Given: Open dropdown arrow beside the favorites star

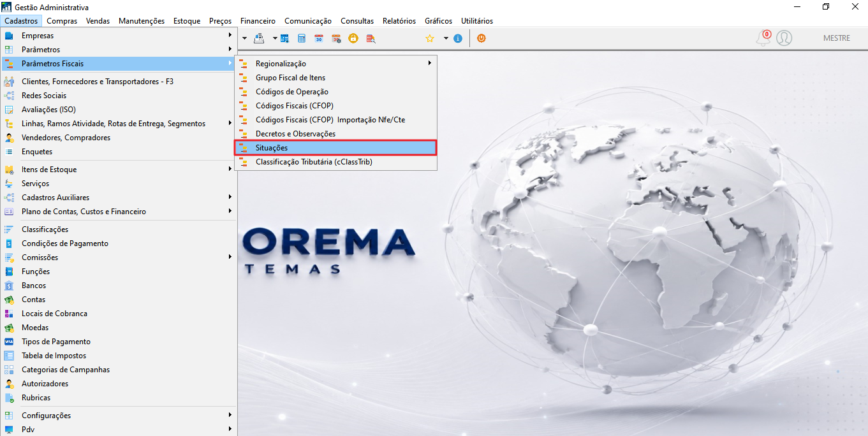Looking at the screenshot, I should pos(446,38).
